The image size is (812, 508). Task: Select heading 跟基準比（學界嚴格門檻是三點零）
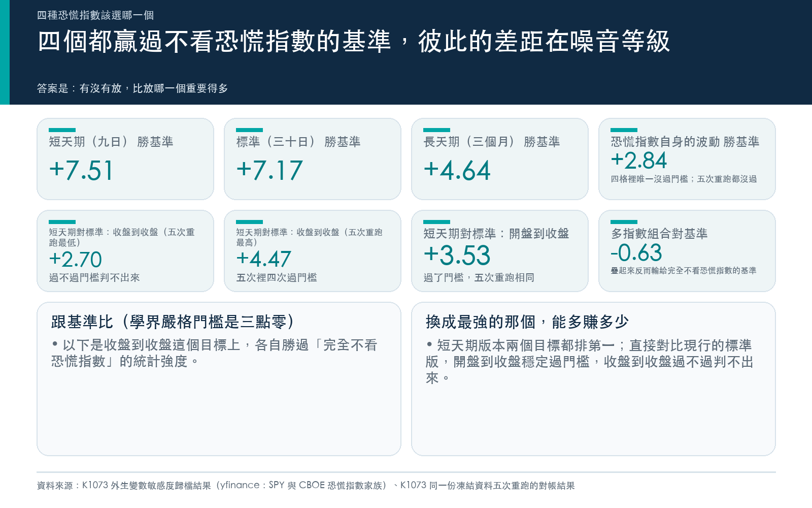[174, 322]
